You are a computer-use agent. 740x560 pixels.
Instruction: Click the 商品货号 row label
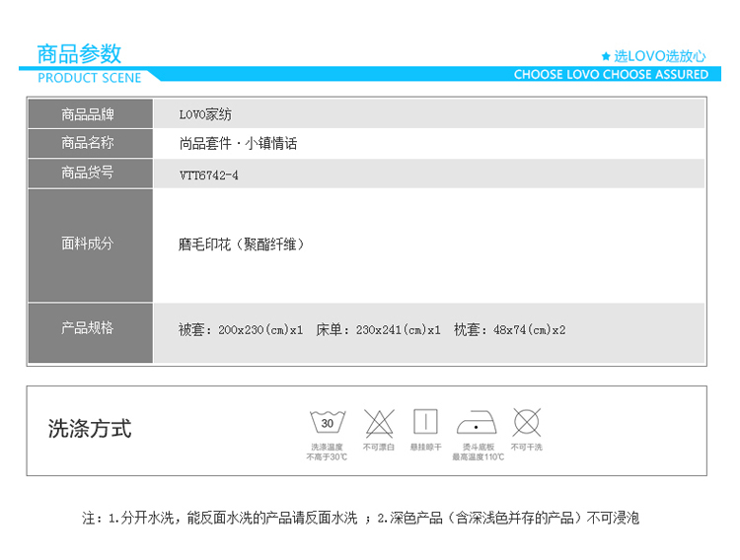click(88, 173)
